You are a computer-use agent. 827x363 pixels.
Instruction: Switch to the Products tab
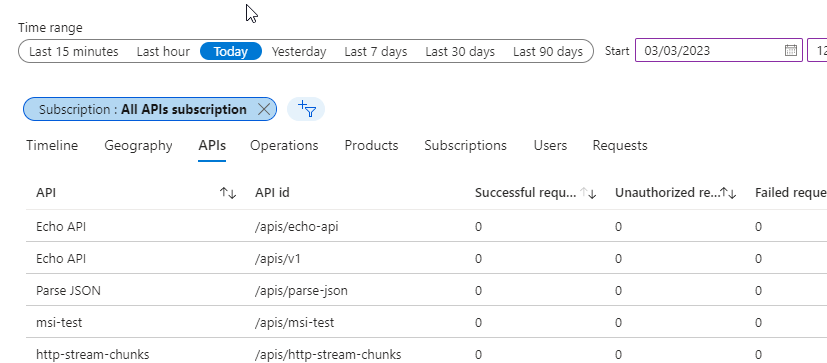coord(371,146)
